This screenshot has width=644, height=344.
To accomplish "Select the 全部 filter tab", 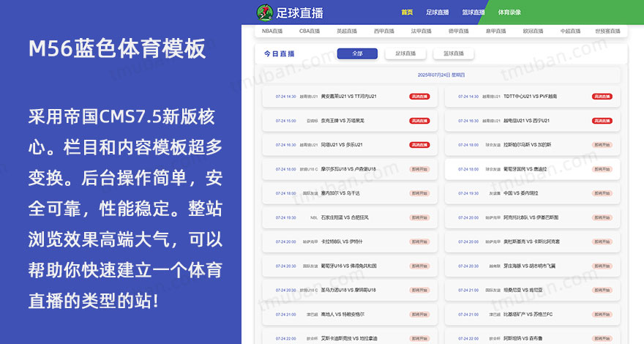I will click(357, 53).
